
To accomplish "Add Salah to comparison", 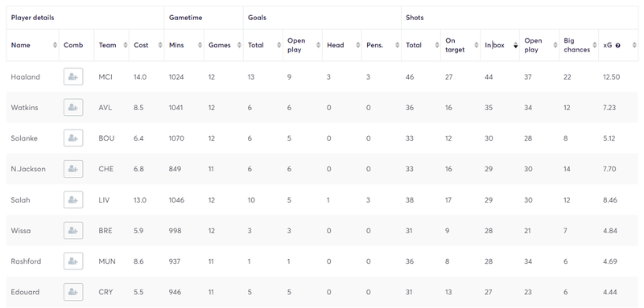I will click(x=73, y=199).
